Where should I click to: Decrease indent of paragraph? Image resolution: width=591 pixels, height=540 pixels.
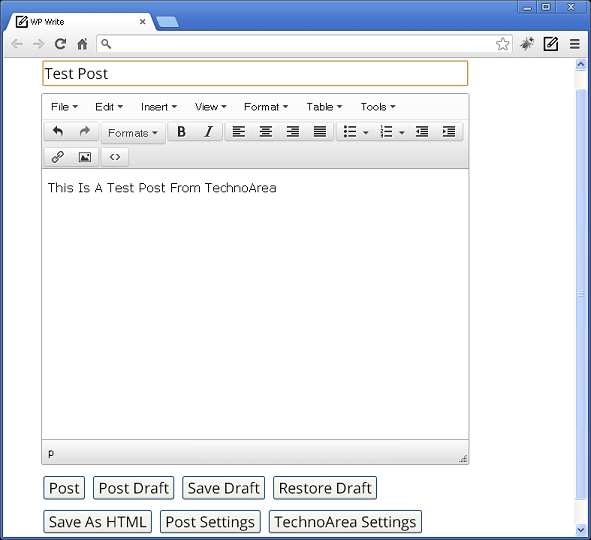(422, 132)
